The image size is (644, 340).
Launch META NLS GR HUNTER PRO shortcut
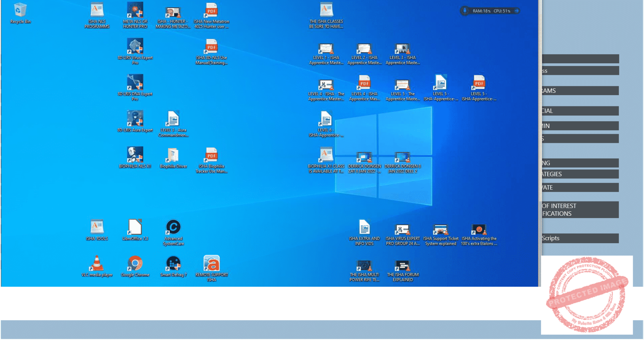[135, 11]
